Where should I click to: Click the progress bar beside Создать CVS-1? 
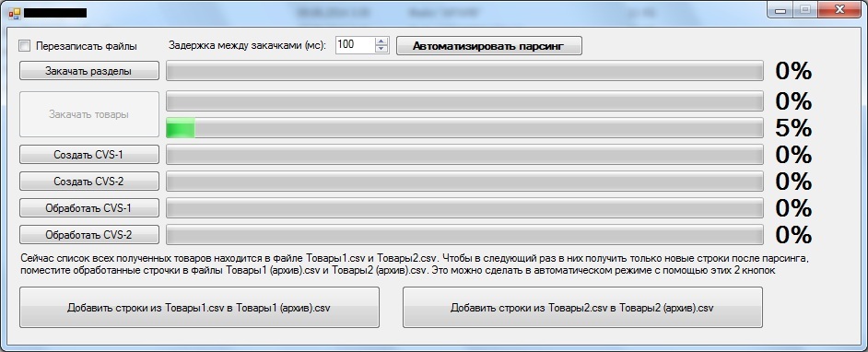pyautogui.click(x=464, y=155)
